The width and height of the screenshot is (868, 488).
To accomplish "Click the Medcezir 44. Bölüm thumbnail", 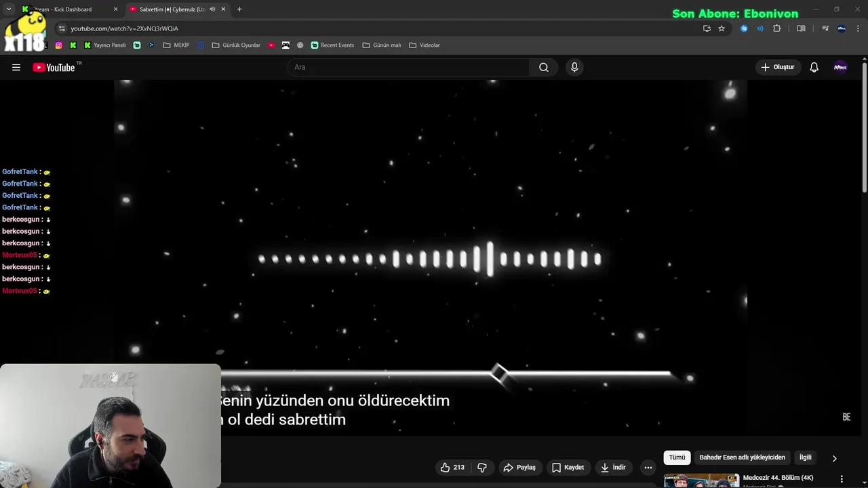I will click(x=701, y=481).
